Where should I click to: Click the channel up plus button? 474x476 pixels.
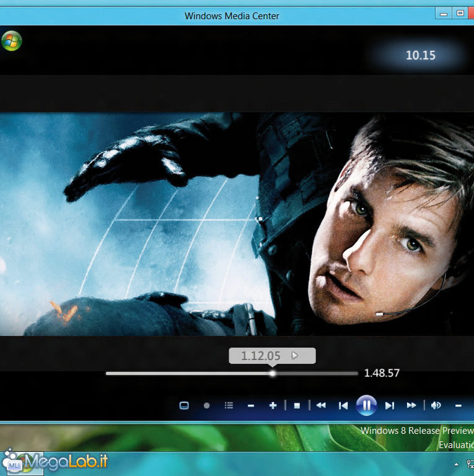[273, 405]
